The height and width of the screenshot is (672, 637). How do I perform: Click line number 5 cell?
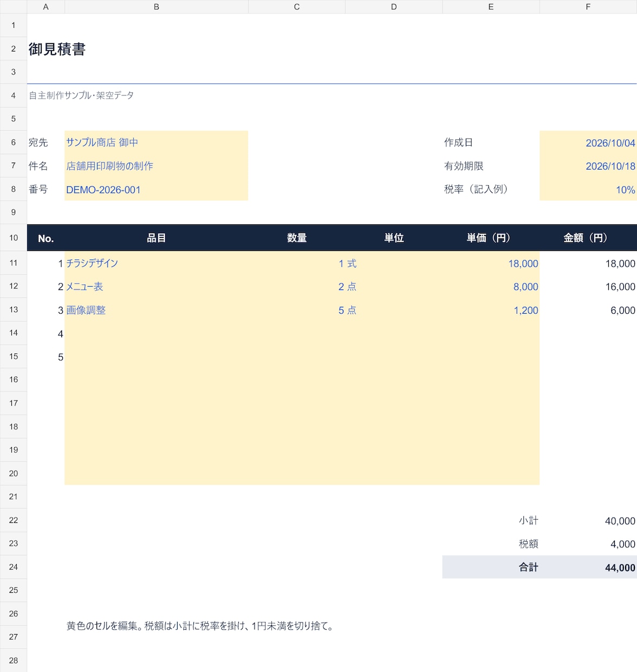click(x=45, y=357)
